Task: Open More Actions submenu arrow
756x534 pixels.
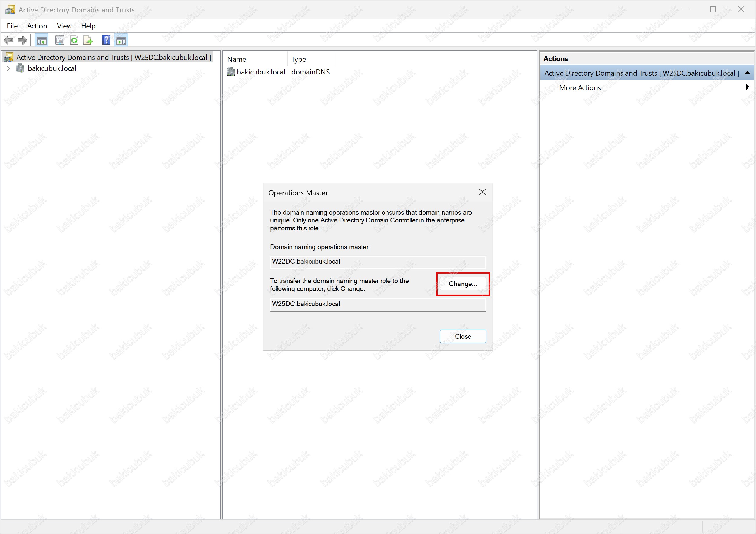Action: [748, 87]
